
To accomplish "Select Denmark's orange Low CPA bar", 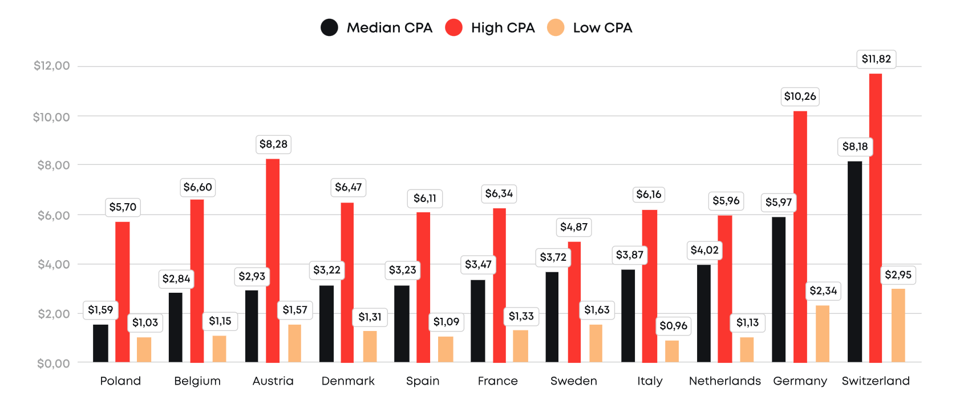I will pyautogui.click(x=370, y=346).
